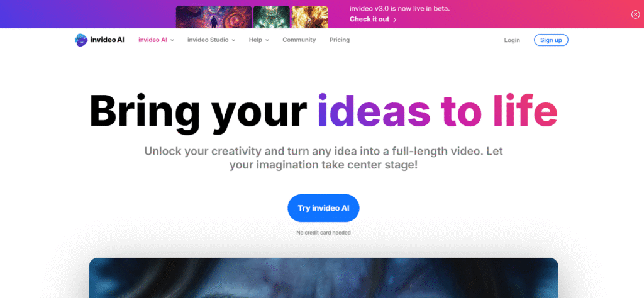Click the Login link

[512, 40]
